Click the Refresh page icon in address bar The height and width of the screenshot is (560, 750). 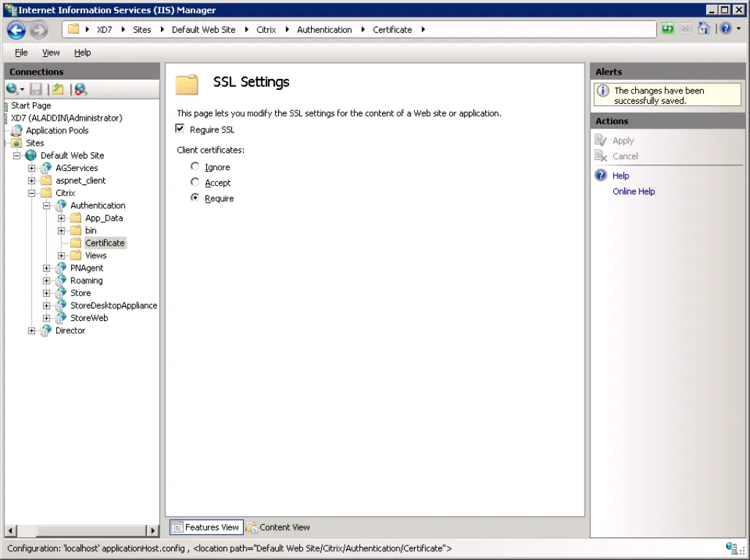pos(668,29)
